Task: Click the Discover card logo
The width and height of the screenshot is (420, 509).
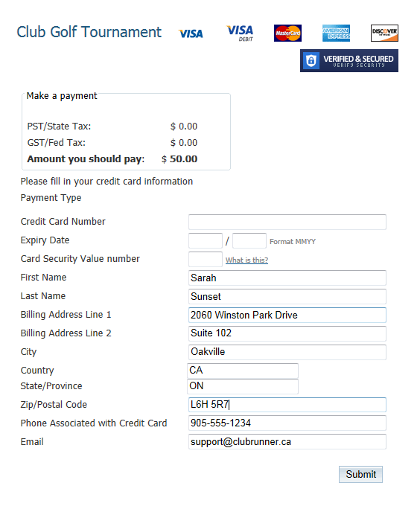Action: [x=384, y=33]
